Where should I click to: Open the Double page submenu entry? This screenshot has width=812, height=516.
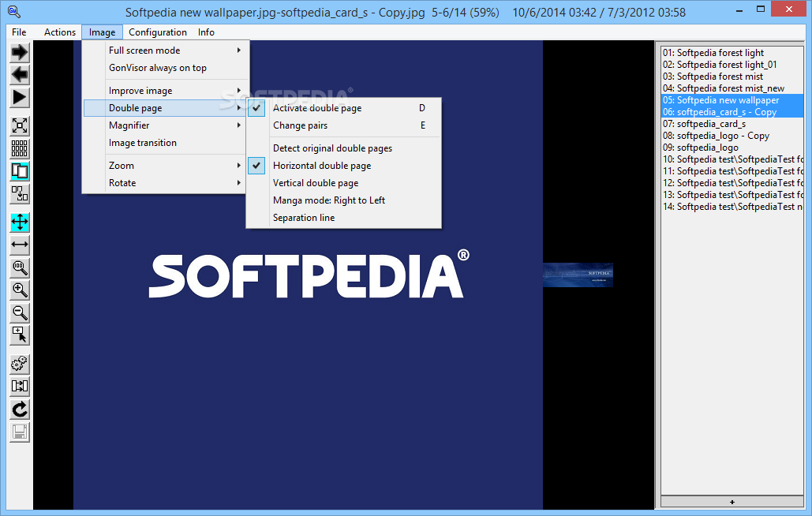(165, 108)
